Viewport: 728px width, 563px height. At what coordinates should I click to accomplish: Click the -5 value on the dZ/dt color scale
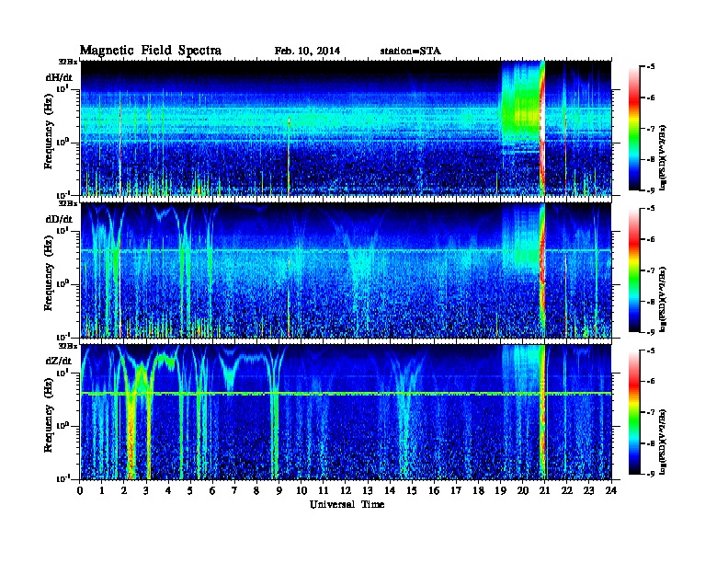(651, 350)
